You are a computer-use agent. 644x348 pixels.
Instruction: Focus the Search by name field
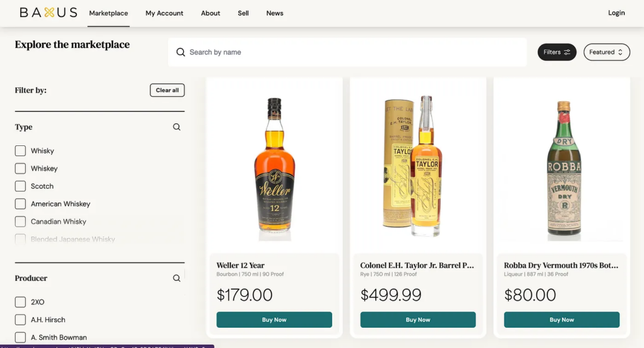[352, 52]
